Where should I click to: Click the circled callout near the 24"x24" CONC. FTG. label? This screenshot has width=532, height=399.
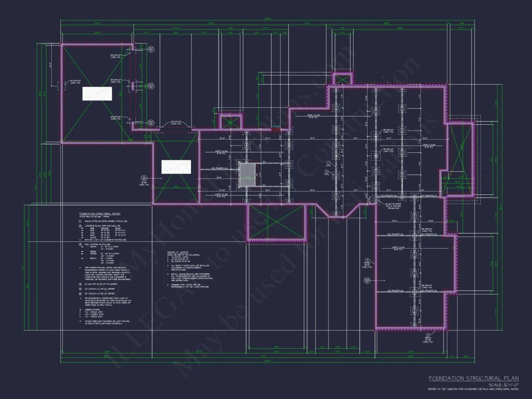click(151, 123)
